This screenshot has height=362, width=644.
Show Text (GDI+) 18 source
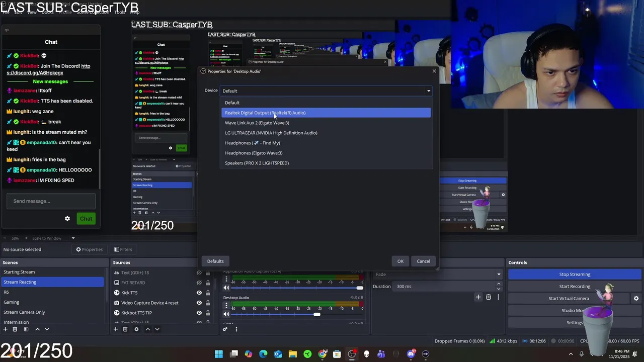pyautogui.click(x=199, y=273)
